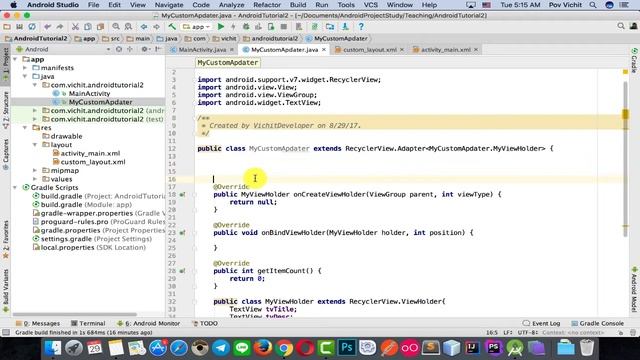Click the Replace toolbar icon
The width and height of the screenshot is (640, 360).
click(x=128, y=27)
